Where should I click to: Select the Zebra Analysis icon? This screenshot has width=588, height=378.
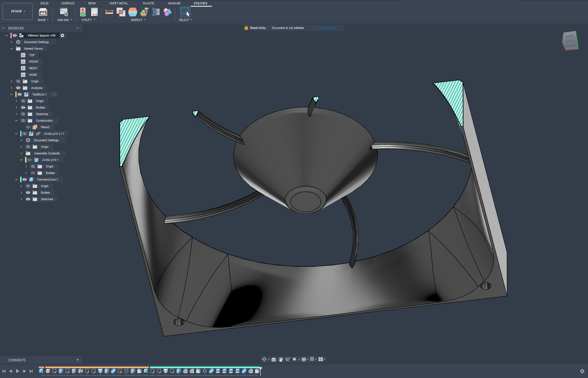[133, 12]
